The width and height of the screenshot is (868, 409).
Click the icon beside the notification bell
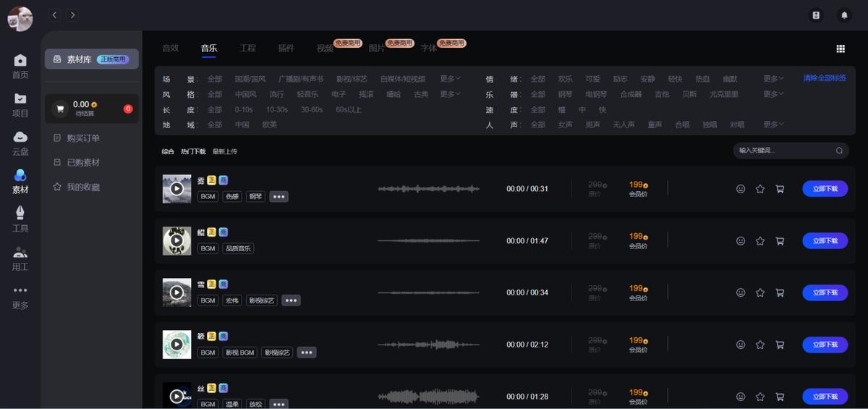tap(816, 14)
